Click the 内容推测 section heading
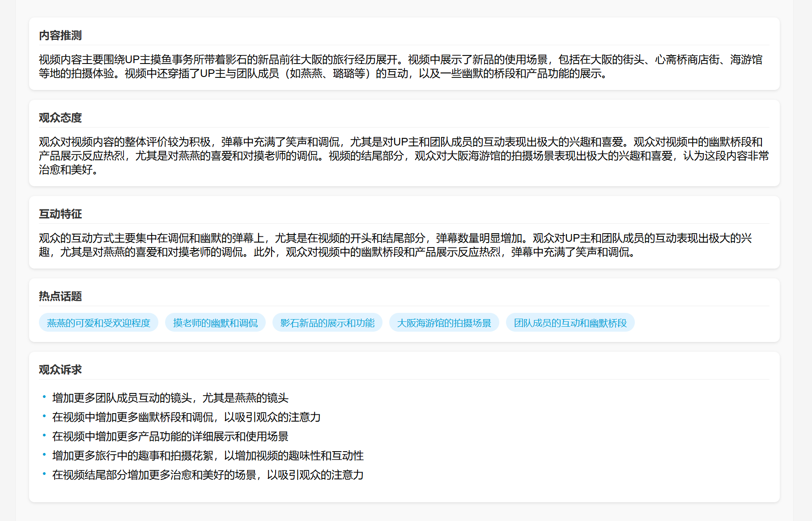The height and width of the screenshot is (521, 812). click(x=60, y=35)
